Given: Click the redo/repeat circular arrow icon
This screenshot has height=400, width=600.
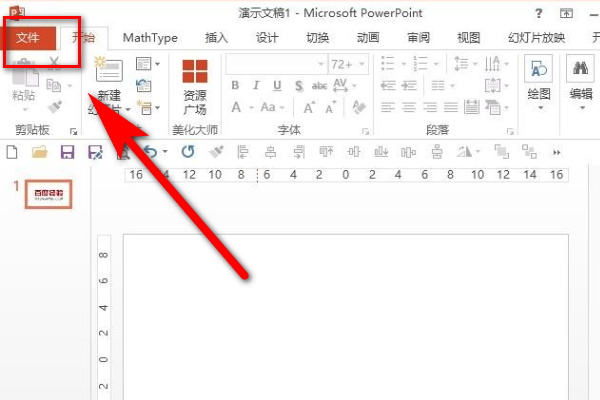Looking at the screenshot, I should click(187, 151).
